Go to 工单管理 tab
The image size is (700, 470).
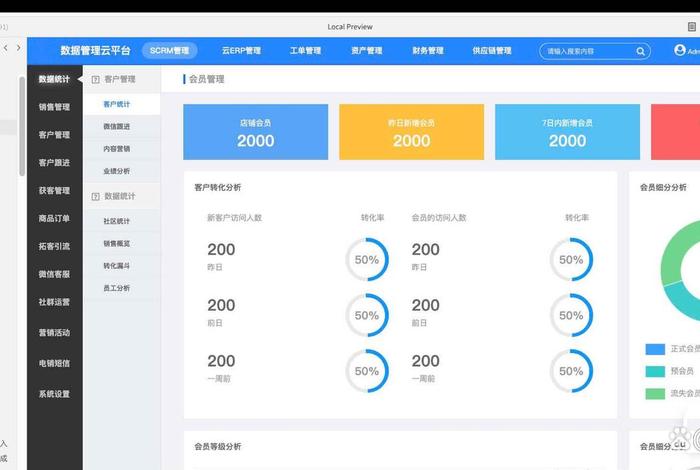305,50
